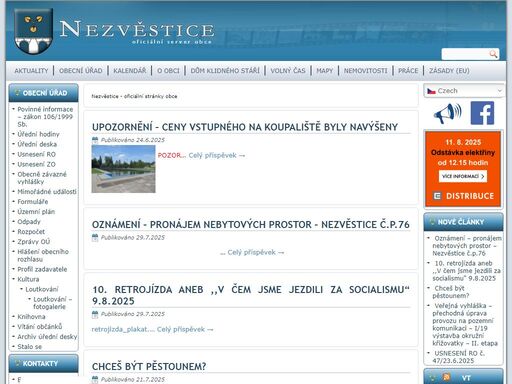The height and width of the screenshot is (384, 512).
Task: Click the RSS feed icon
Action: pyautogui.click(x=446, y=377)
